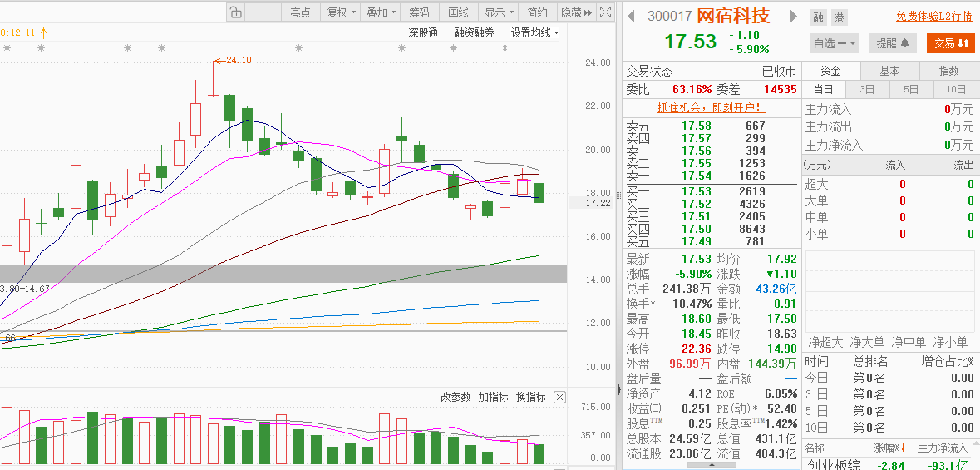Sort by 涨幅% column header
This screenshot has height=470, width=980.
pos(890,448)
